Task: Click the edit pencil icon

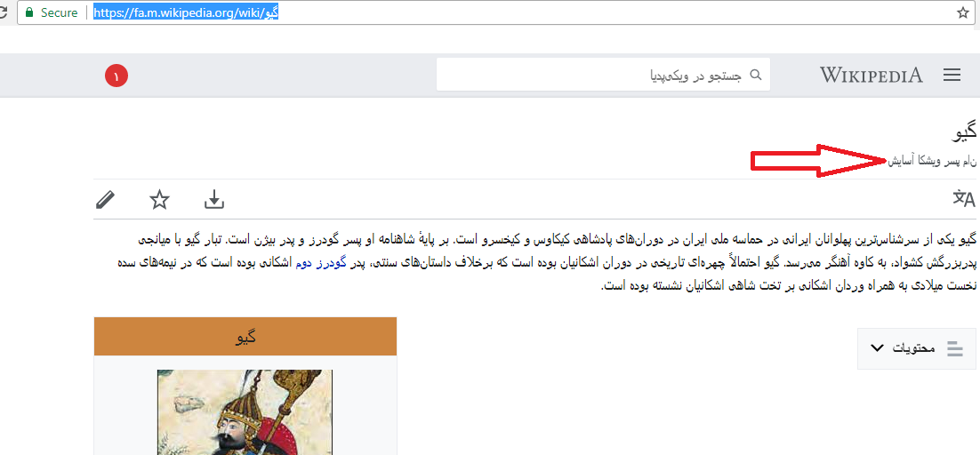Action: (x=105, y=200)
